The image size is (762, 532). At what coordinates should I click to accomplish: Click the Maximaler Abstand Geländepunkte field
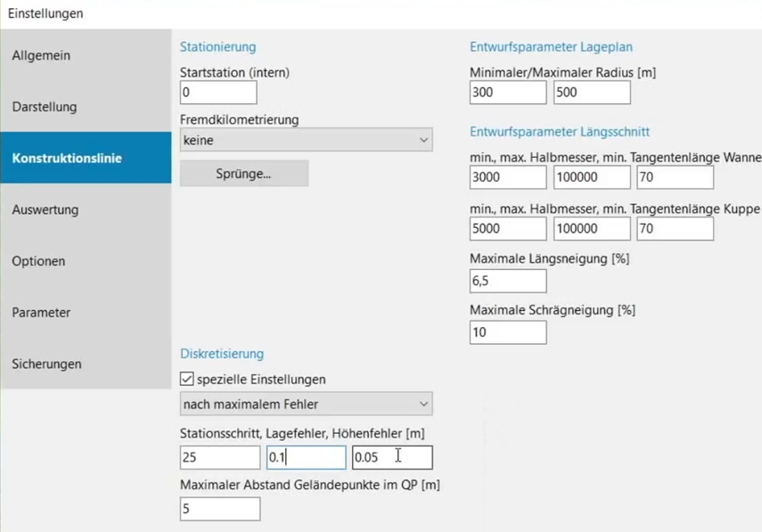click(220, 509)
